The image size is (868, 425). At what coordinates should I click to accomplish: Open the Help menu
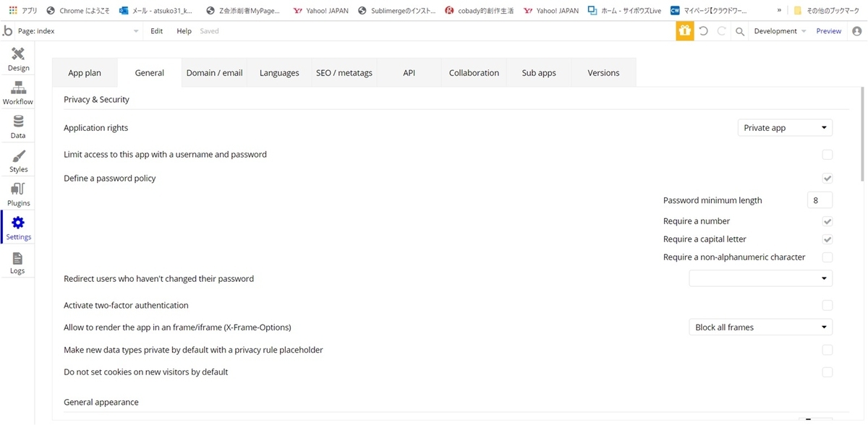[184, 31]
